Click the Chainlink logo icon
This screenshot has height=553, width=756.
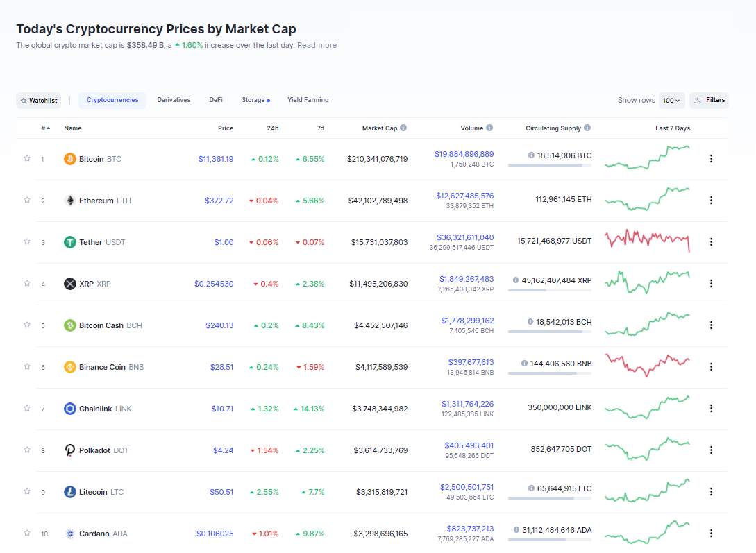(x=70, y=409)
